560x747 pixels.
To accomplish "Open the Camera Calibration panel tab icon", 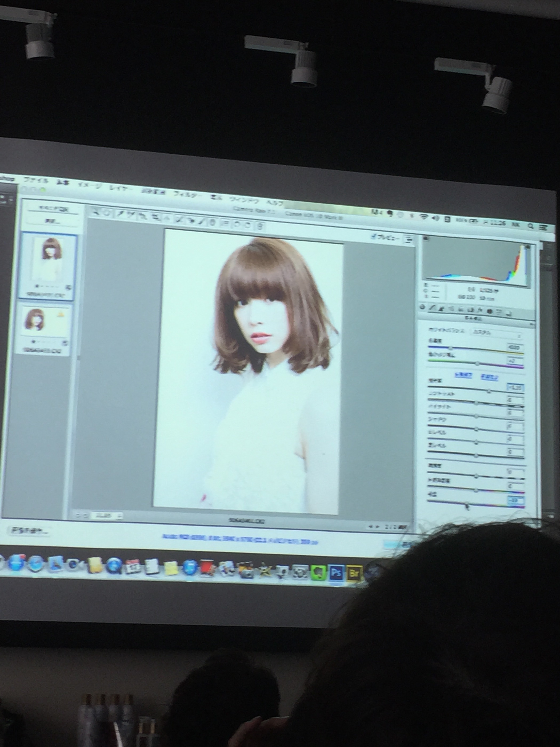I will pyautogui.click(x=490, y=311).
